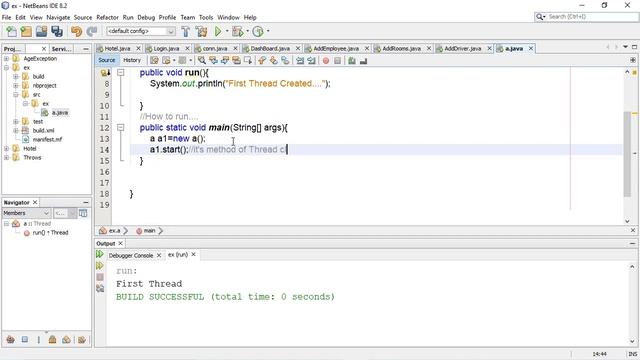The height and width of the screenshot is (360, 640).
Task: Run the project with green play icon
Action: click(x=218, y=31)
